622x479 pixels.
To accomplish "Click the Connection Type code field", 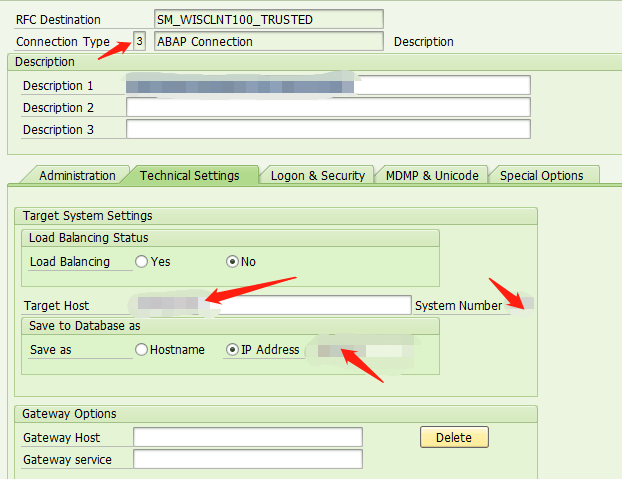I will point(139,41).
